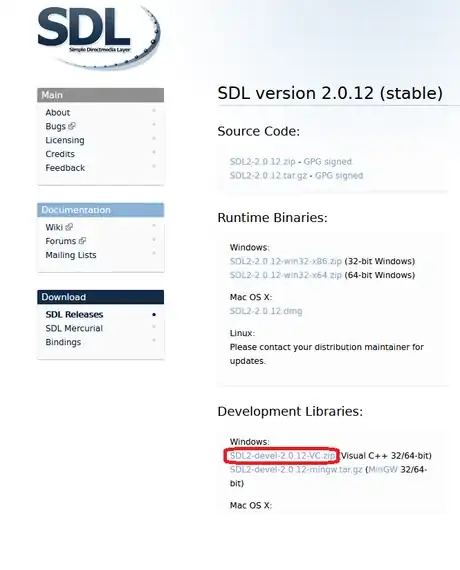Open the Credits page
The width and height of the screenshot is (460, 570).
pos(60,154)
